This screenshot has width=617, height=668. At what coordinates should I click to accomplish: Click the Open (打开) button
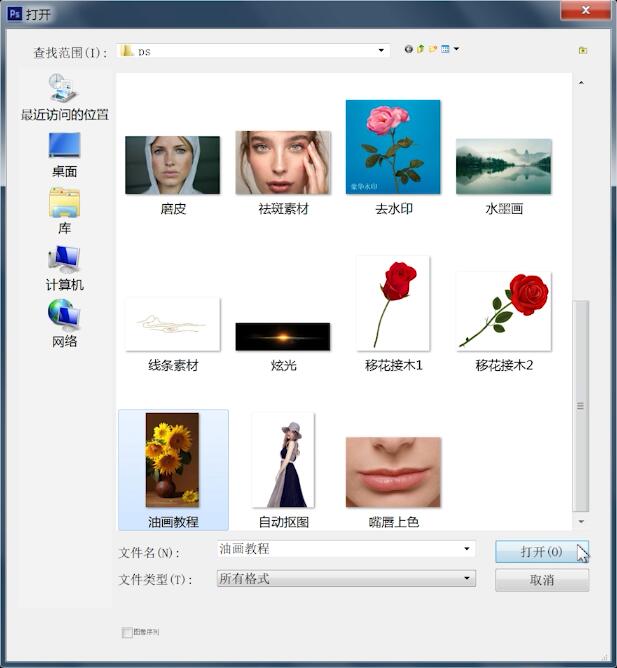pyautogui.click(x=542, y=552)
